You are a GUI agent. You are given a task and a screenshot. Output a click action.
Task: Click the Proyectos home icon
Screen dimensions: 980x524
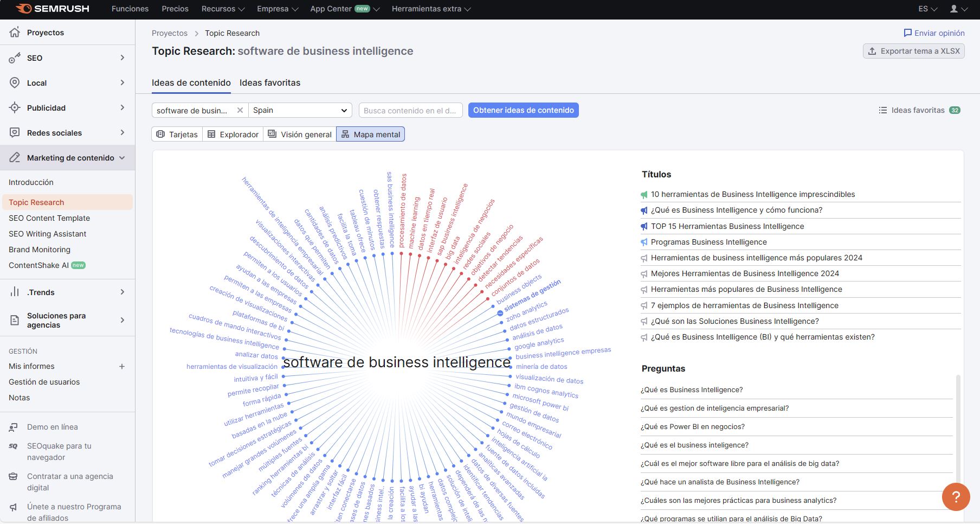[15, 33]
